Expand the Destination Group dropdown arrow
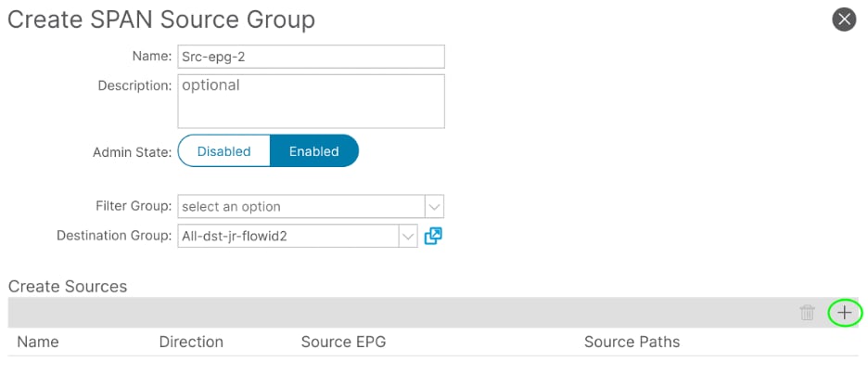This screenshot has height=388, width=868. pos(408,237)
